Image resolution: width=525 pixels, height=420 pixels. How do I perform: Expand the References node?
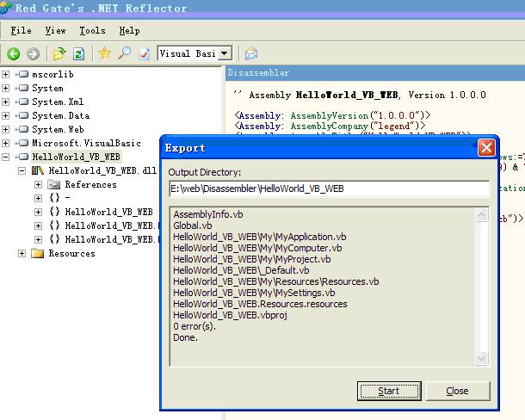click(x=38, y=184)
